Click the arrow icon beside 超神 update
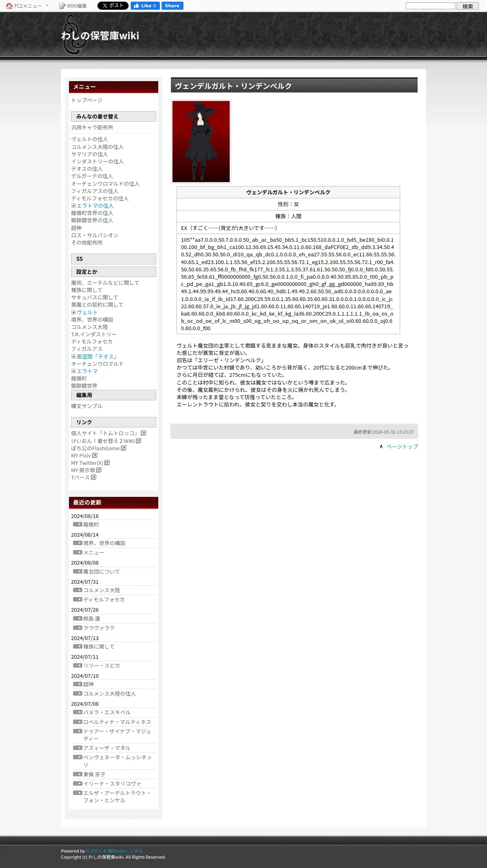 pyautogui.click(x=78, y=684)
